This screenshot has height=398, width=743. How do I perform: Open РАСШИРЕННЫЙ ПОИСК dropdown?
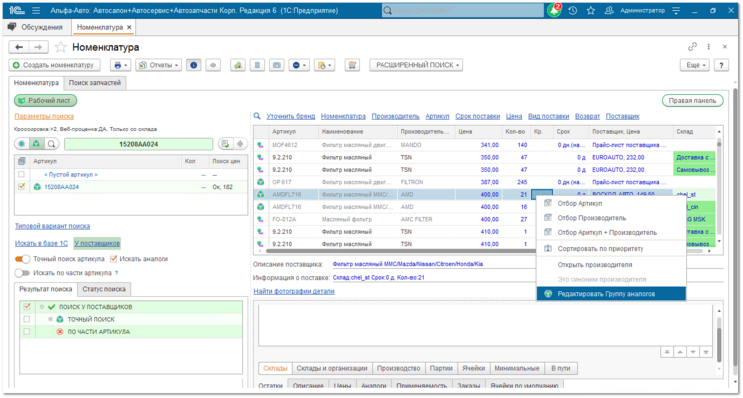(416, 65)
